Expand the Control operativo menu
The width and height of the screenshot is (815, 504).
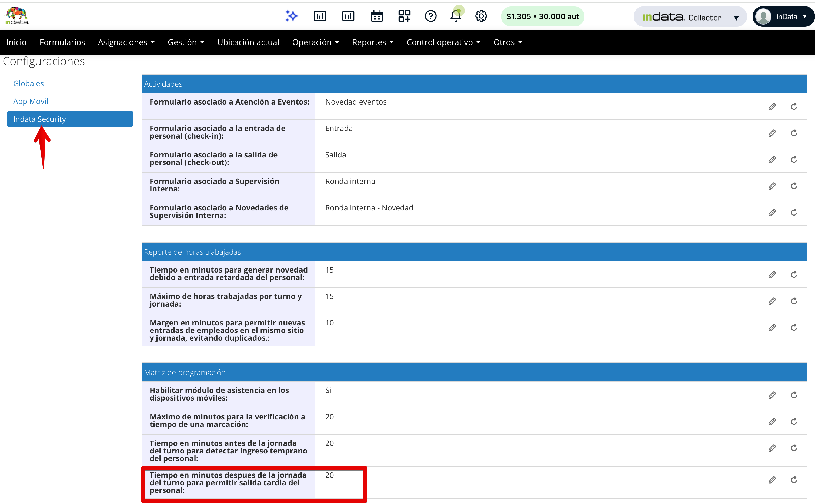443,42
